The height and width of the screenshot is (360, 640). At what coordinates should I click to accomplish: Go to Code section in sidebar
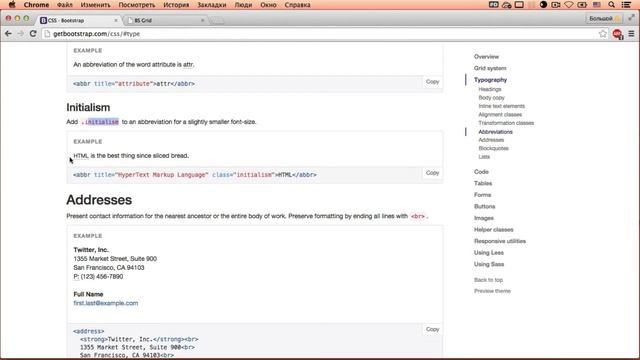pos(481,172)
